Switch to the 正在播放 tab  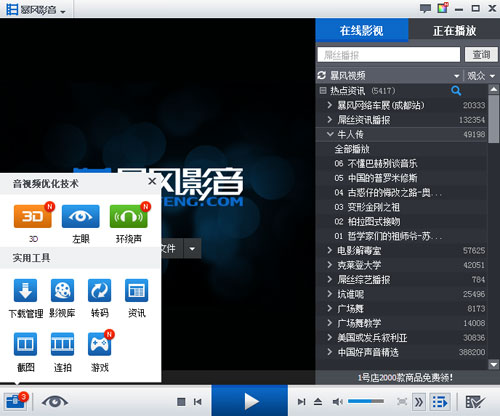(x=454, y=30)
